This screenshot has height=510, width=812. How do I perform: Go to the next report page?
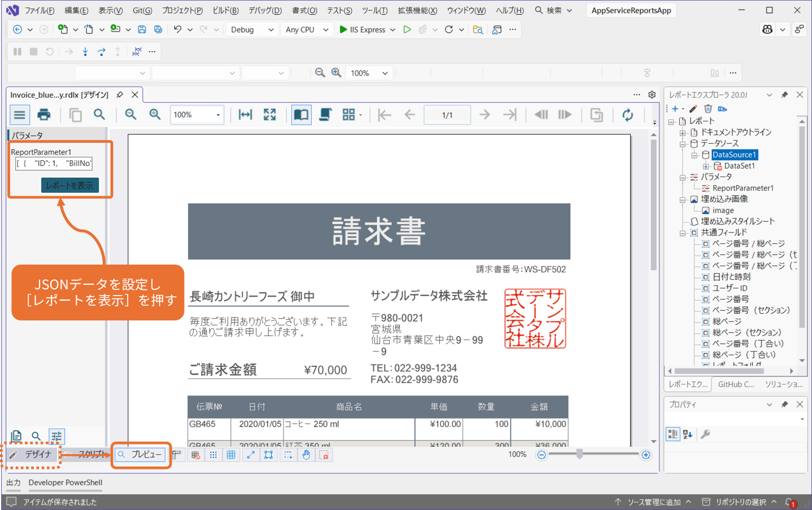tap(484, 115)
